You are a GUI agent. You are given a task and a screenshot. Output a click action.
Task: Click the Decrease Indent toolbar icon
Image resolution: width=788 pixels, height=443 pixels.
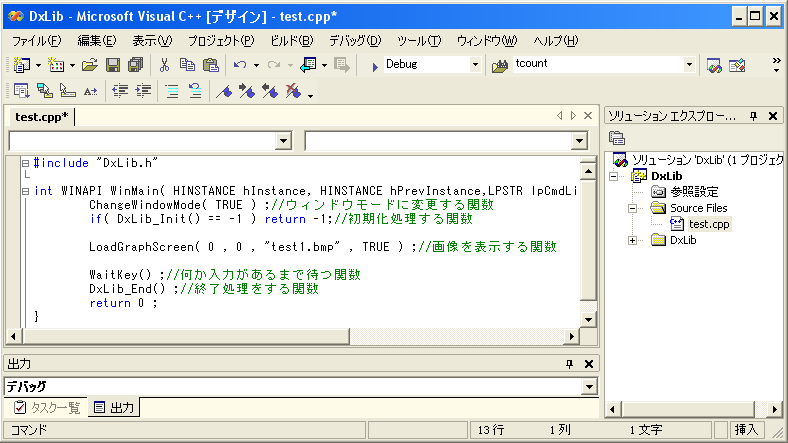pos(120,91)
